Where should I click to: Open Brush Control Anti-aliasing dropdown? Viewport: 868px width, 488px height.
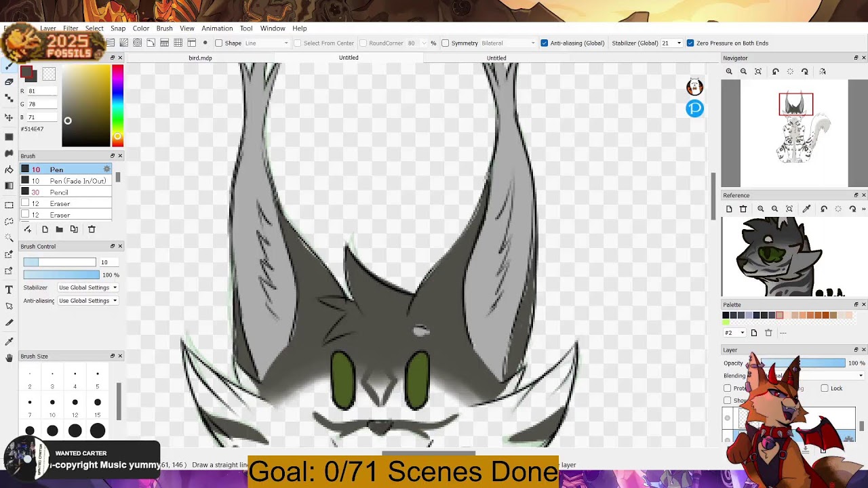pos(87,301)
